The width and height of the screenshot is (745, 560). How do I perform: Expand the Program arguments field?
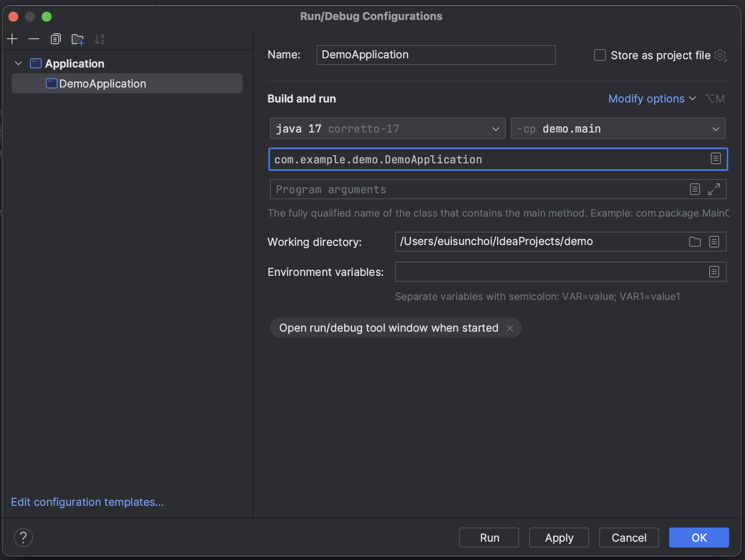(714, 189)
